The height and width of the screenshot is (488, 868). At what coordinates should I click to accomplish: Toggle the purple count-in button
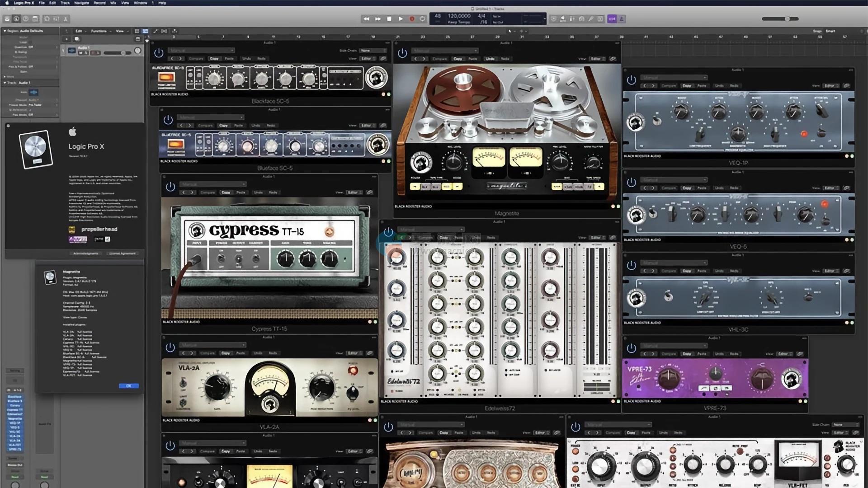[x=612, y=19]
